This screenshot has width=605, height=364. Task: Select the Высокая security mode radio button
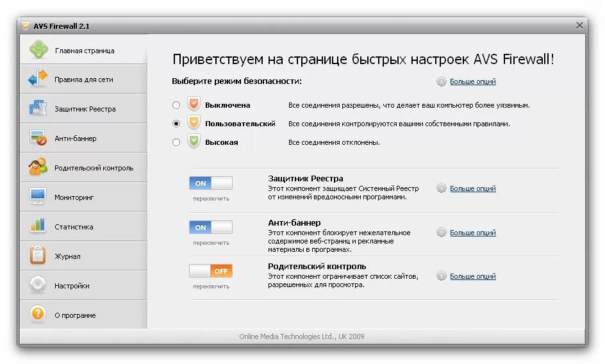pos(176,142)
